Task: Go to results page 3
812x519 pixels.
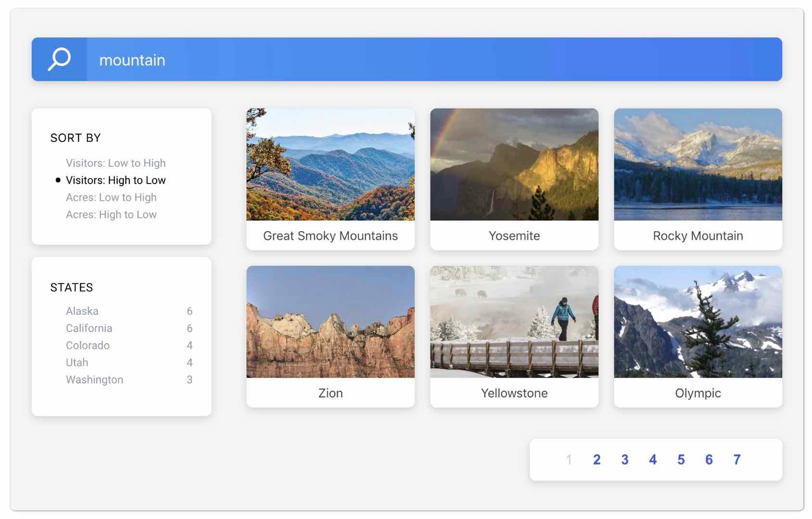Action: click(x=625, y=460)
